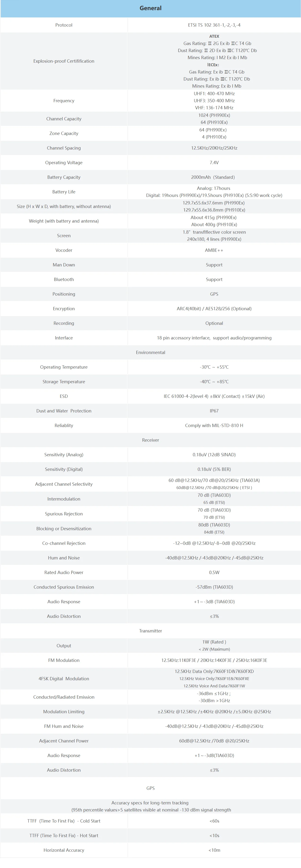Select the Bluetooth Support value
This screenshot has height=868, width=301.
(x=214, y=279)
